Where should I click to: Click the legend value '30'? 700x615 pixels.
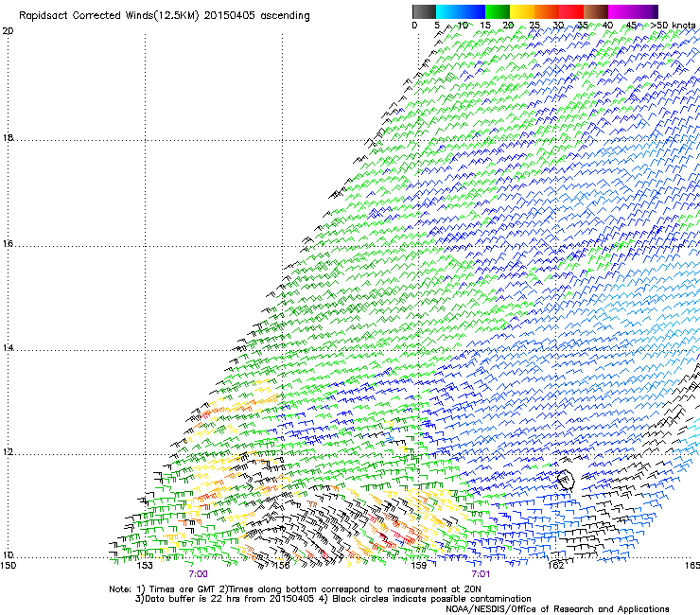[558, 26]
